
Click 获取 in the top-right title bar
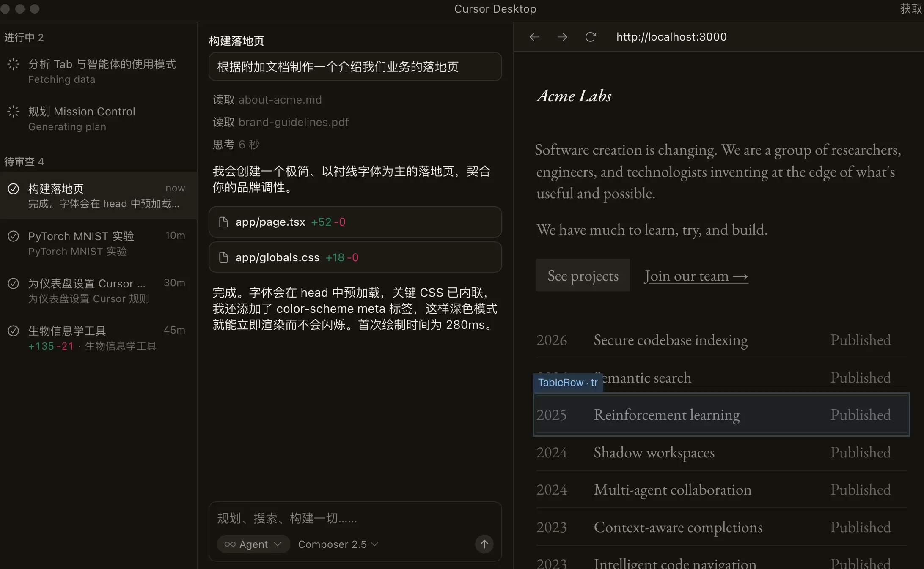click(x=911, y=9)
